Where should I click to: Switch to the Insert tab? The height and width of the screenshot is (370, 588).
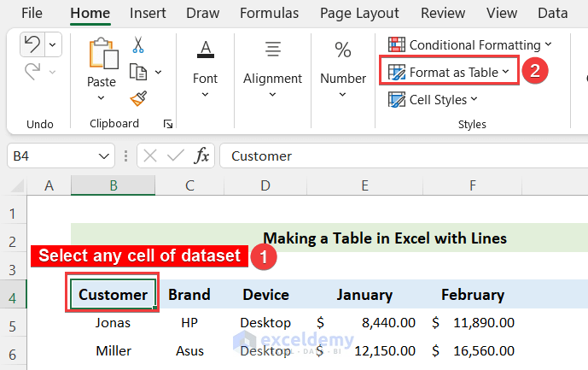click(x=148, y=13)
